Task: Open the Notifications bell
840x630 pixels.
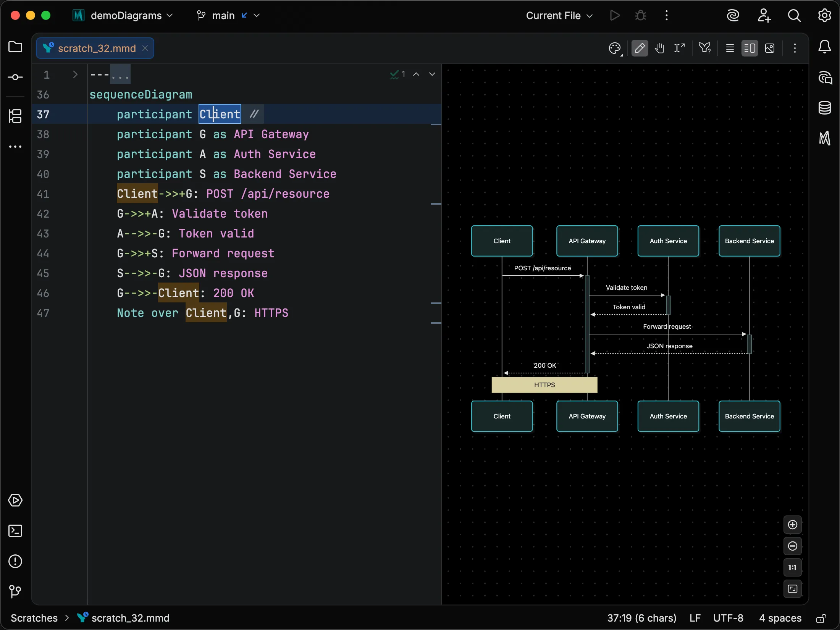Action: (x=825, y=47)
